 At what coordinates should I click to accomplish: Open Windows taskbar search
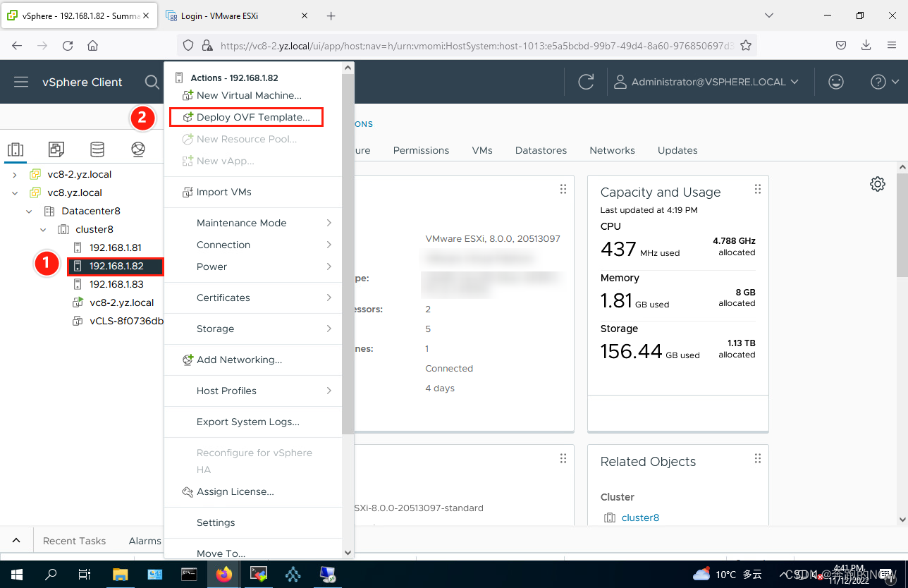(x=51, y=575)
